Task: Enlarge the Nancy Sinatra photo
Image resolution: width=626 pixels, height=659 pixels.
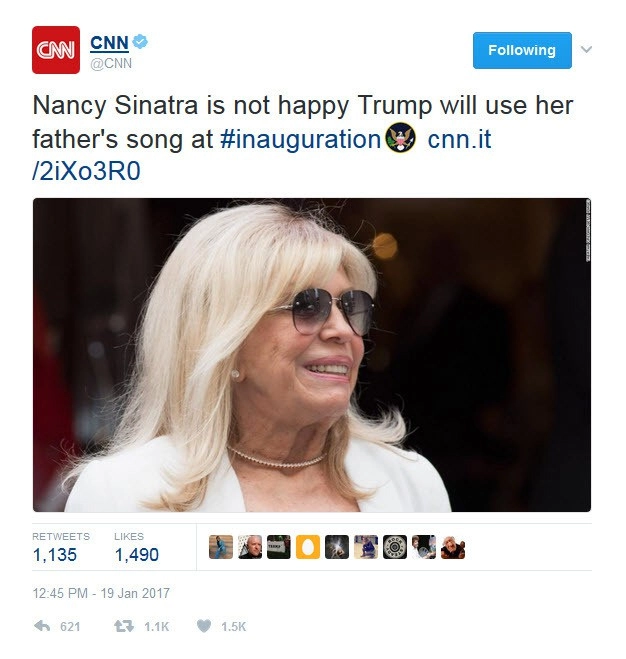Action: 312,355
